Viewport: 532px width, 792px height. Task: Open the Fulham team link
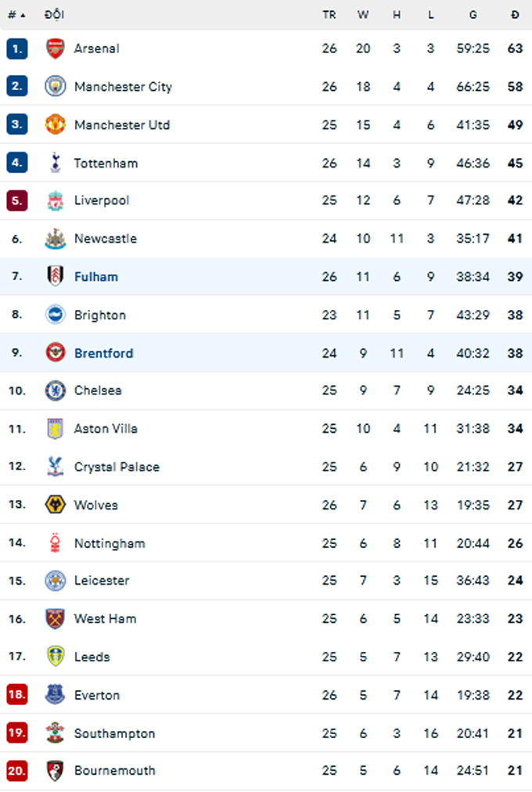coord(96,277)
